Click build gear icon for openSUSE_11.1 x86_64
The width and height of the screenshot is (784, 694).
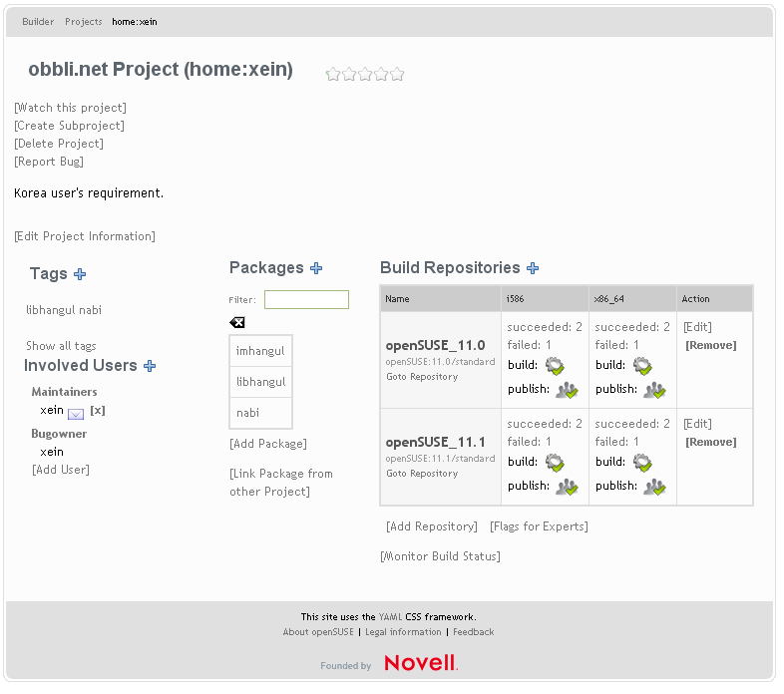click(x=642, y=463)
